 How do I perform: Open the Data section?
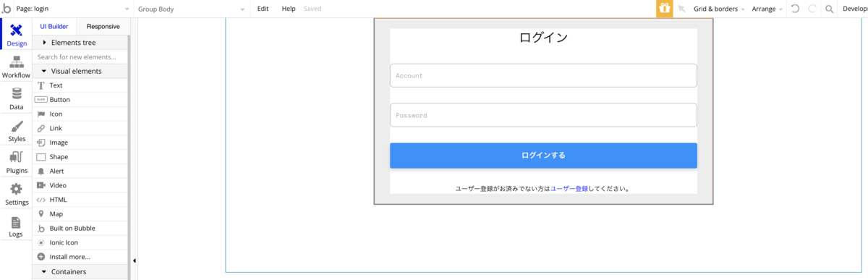[x=16, y=98]
